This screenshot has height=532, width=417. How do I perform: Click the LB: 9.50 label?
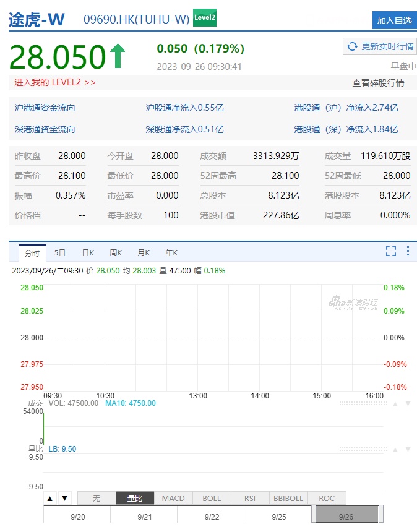[x=62, y=449]
